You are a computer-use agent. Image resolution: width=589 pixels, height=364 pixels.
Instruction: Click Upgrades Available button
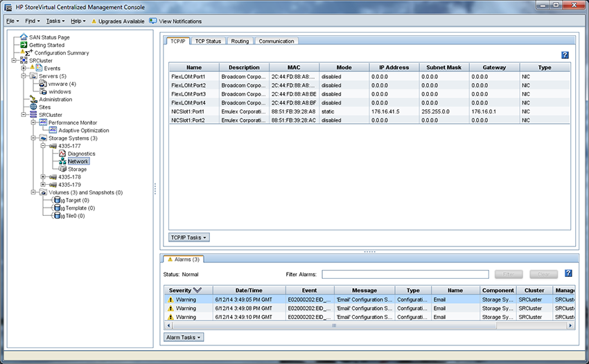118,21
